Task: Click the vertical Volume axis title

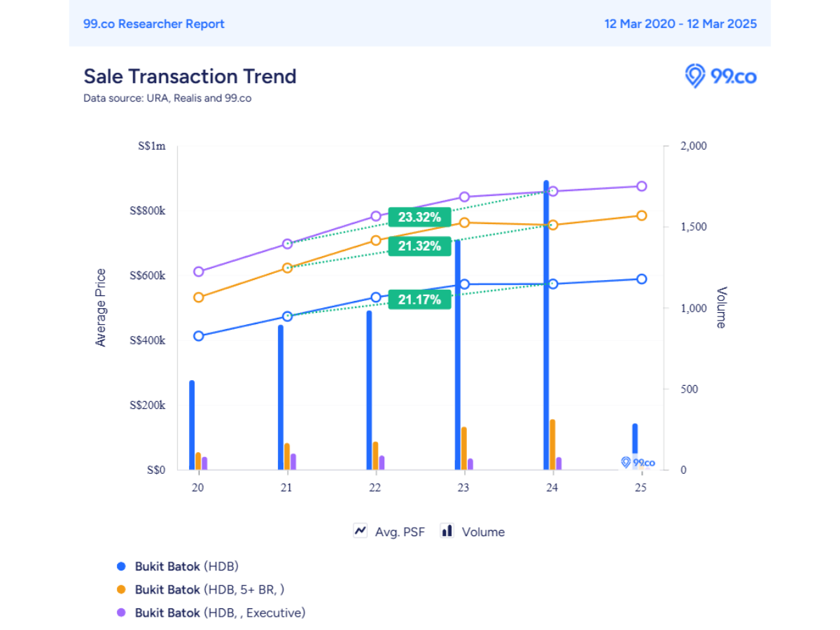Action: (x=721, y=307)
